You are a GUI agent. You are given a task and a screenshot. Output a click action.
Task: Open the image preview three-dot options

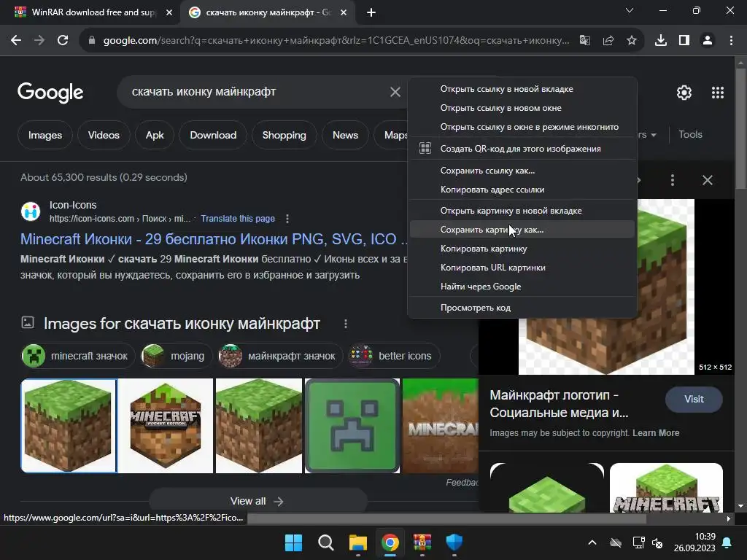[672, 180]
